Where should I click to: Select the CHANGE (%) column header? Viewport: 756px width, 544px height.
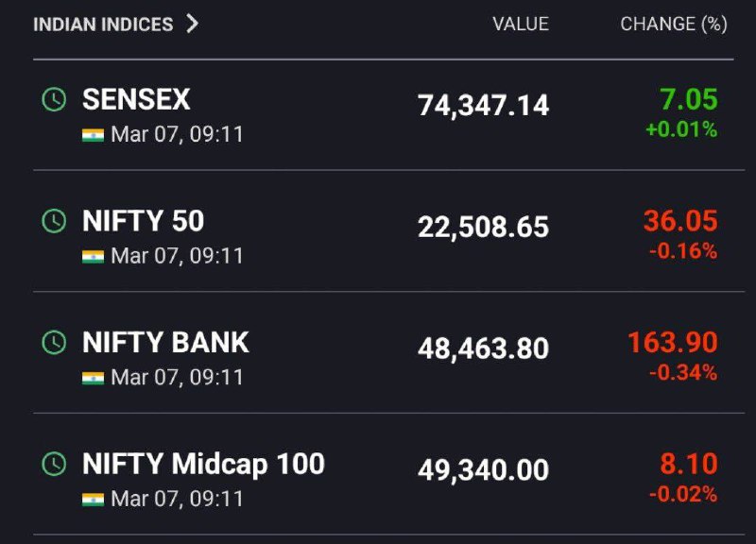point(674,25)
